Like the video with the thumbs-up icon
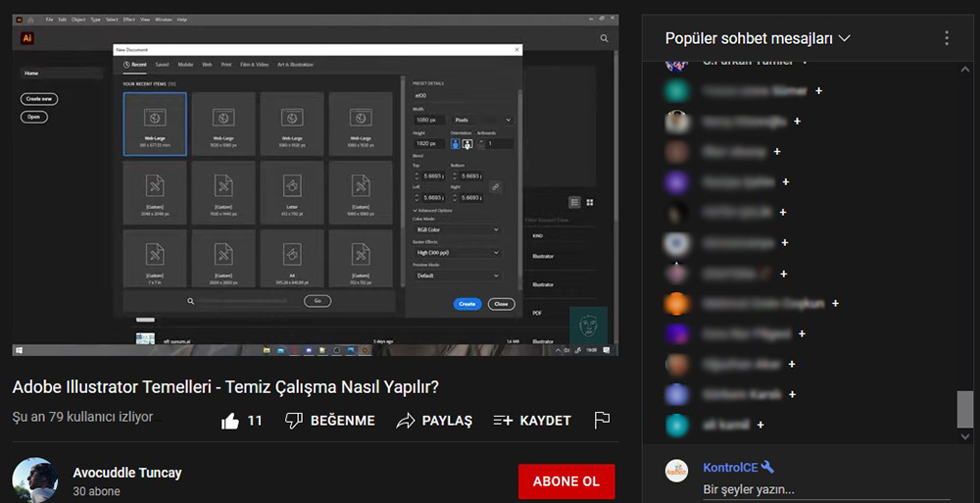Screen dimensions: 980x503 pyautogui.click(x=230, y=421)
